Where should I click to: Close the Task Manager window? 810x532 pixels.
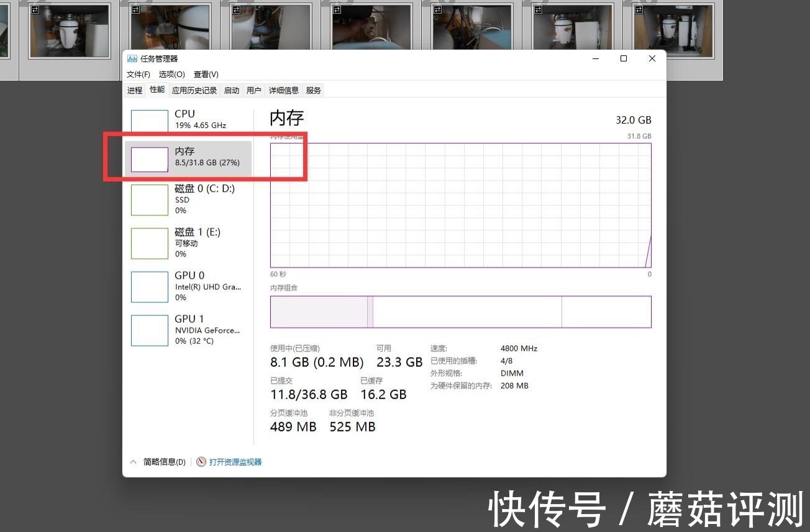[x=652, y=58]
